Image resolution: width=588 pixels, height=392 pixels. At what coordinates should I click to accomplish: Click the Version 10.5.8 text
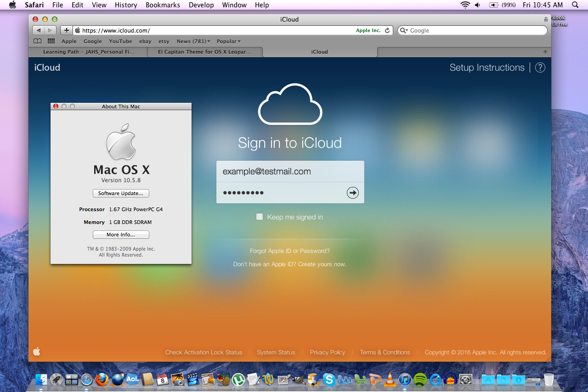[121, 180]
